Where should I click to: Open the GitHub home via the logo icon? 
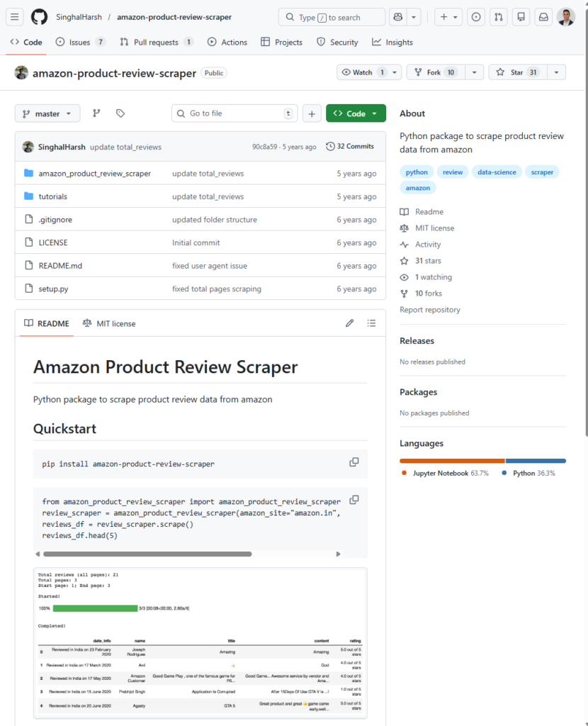pos(39,16)
